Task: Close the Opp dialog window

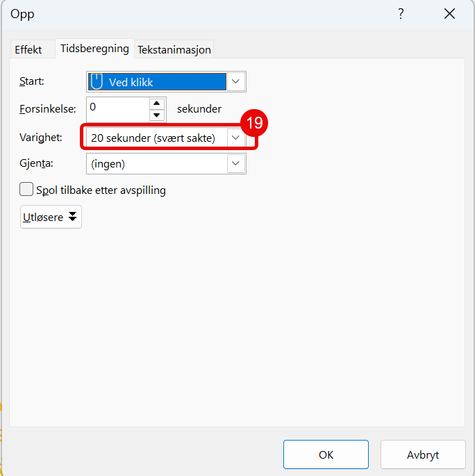Action: pyautogui.click(x=449, y=14)
